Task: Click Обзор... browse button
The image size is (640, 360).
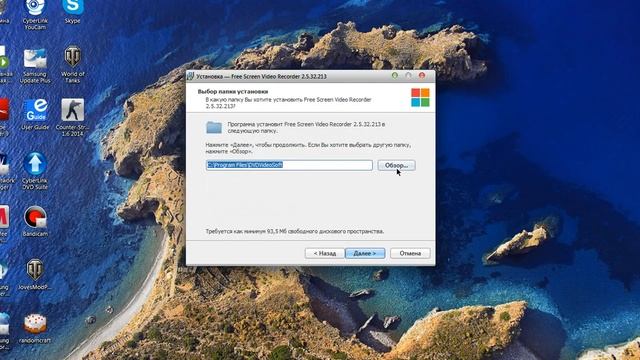Action: 396,165
